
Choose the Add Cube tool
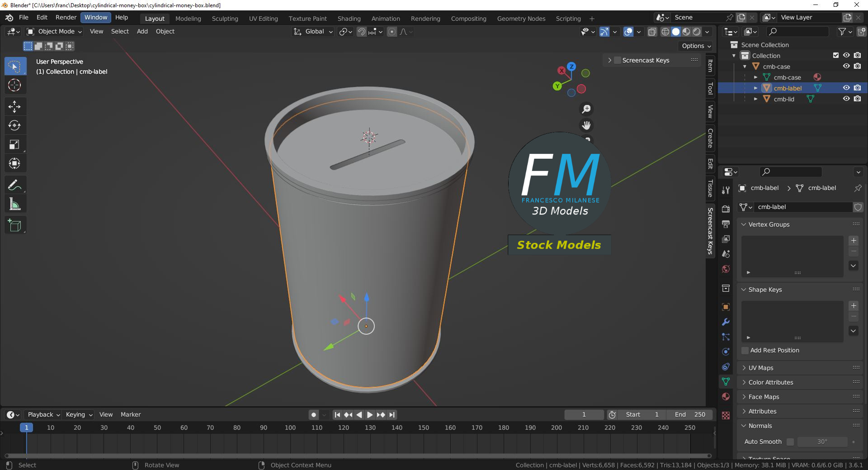point(14,225)
